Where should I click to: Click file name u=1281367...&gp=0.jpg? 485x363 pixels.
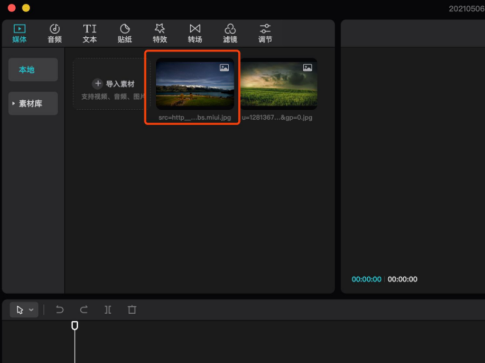[277, 117]
